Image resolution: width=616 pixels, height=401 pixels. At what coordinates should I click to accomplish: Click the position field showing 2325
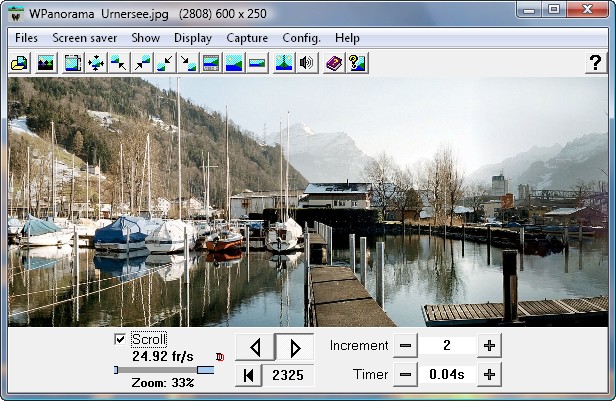click(x=288, y=375)
